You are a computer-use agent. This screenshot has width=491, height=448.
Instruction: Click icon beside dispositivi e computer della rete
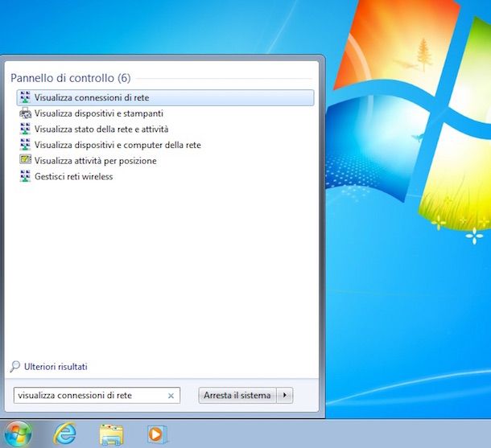click(x=25, y=145)
